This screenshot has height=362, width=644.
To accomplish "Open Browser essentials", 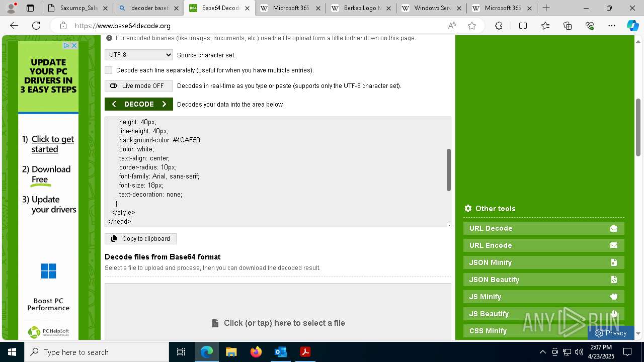I will point(590,26).
